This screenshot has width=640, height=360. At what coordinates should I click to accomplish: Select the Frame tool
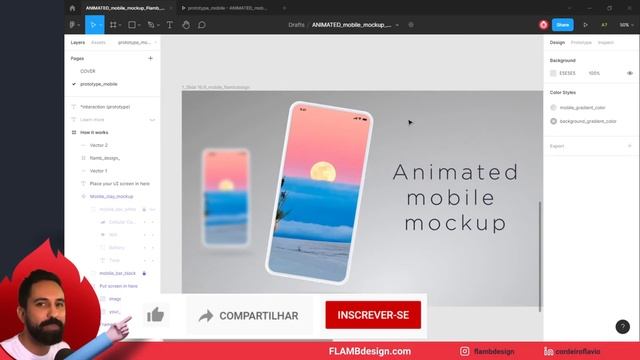113,25
